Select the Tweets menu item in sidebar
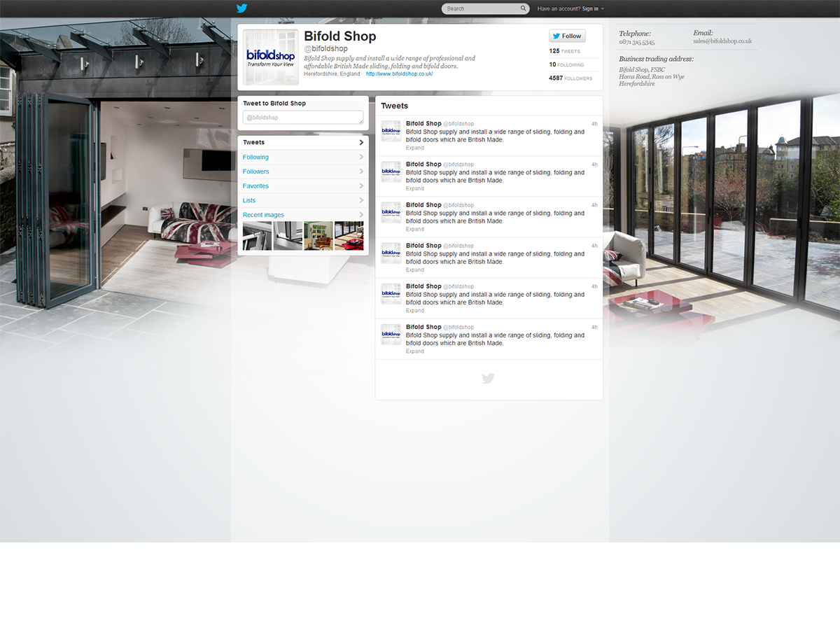 click(x=303, y=142)
